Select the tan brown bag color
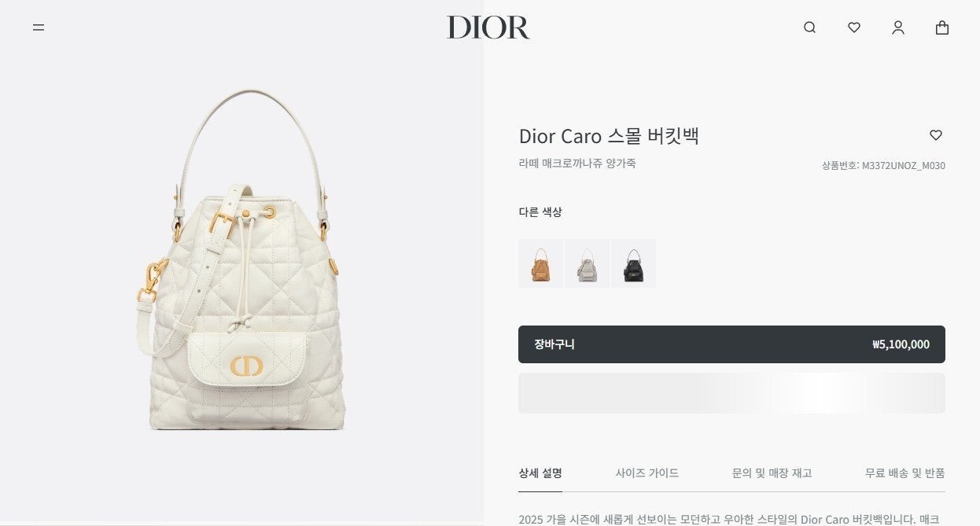Viewport: 980px width, 526px height. tap(540, 263)
